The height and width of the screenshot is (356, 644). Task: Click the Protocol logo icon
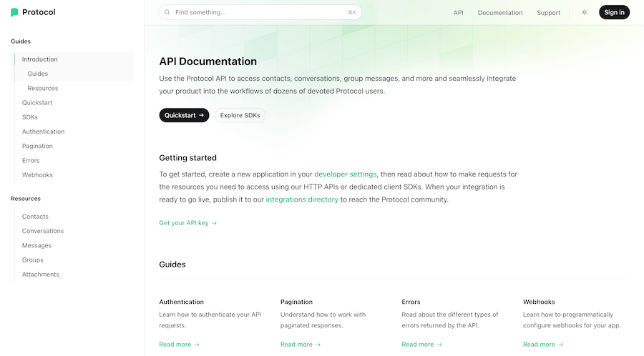tap(14, 12)
